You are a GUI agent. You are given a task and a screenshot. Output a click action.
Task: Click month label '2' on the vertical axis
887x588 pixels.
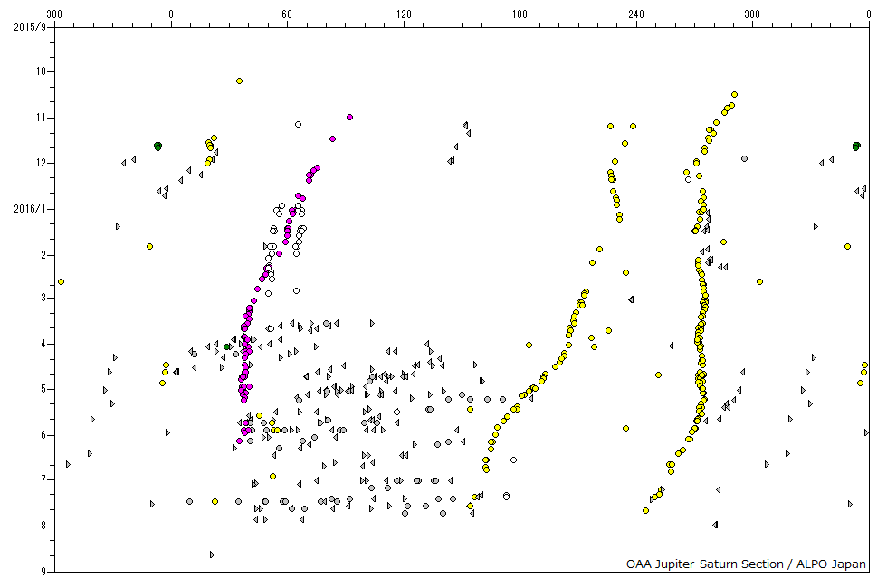pyautogui.click(x=43, y=255)
